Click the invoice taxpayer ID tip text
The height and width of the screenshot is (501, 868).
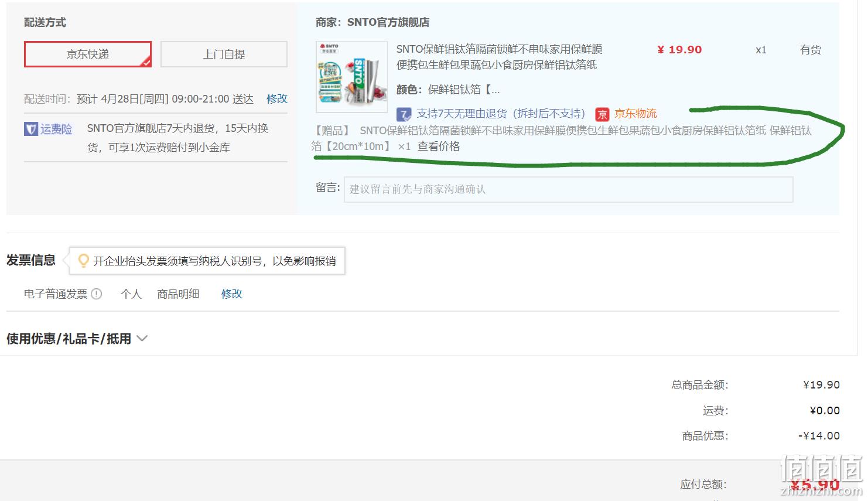(214, 261)
